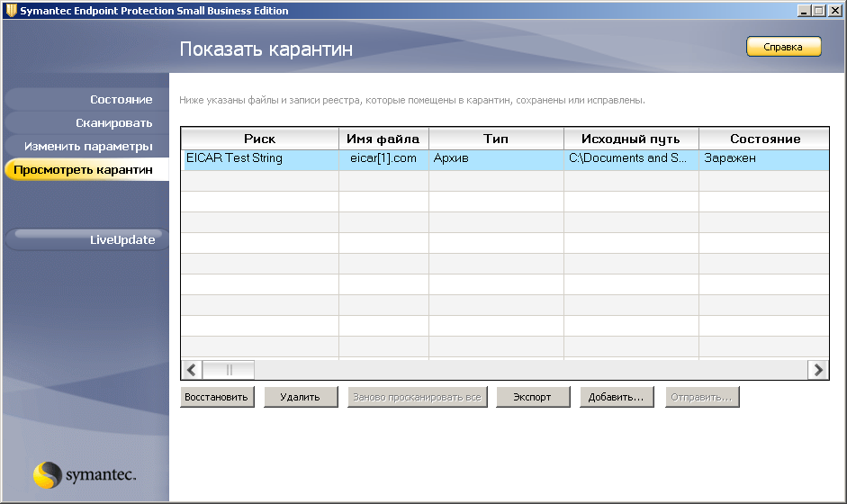Screen dimensions: 847x504
Task: Click the Заражен status cell
Action: [764, 160]
